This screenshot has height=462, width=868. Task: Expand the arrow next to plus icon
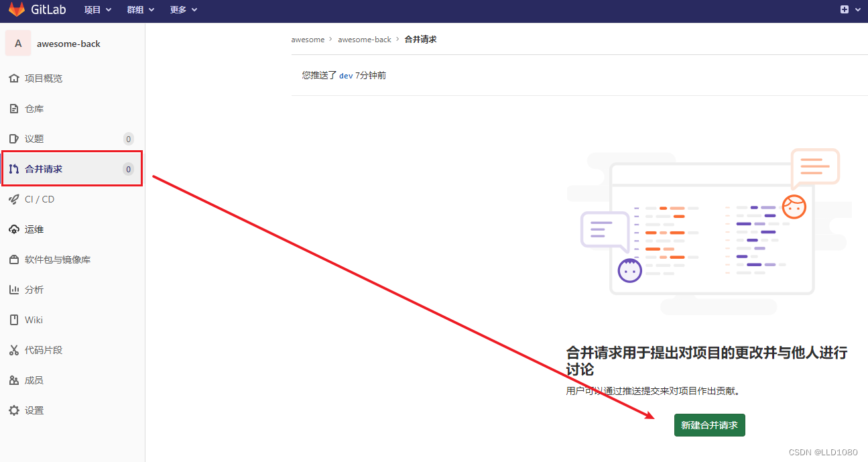857,10
